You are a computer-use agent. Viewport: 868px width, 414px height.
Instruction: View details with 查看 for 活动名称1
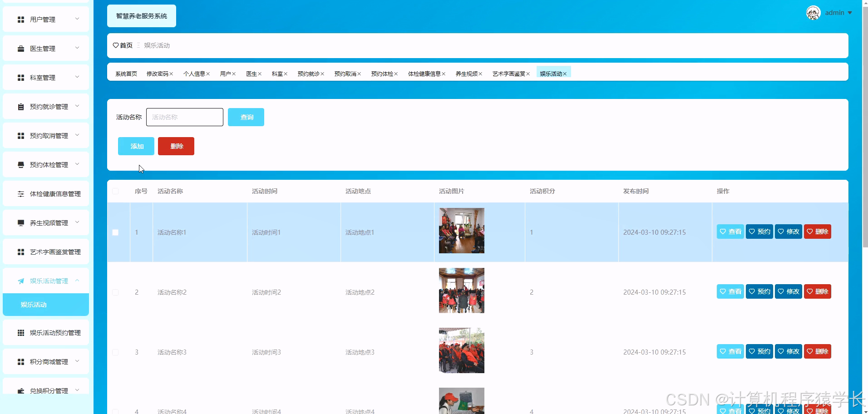[730, 232]
